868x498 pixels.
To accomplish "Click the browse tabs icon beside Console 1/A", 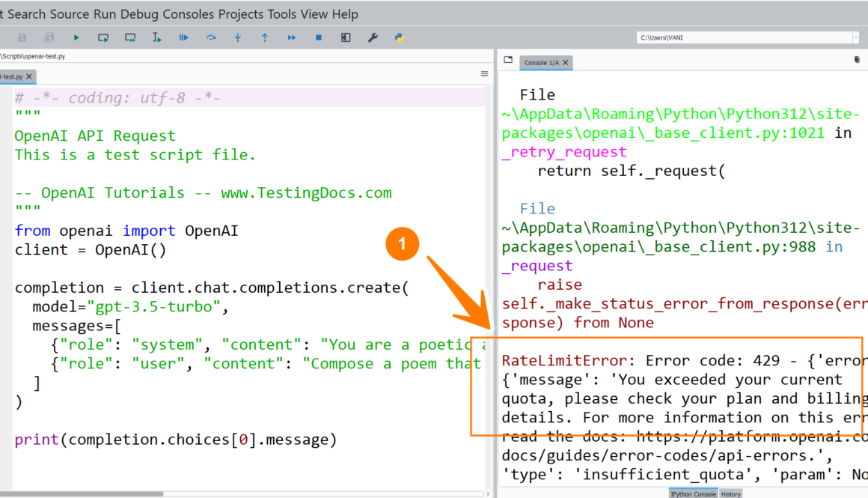I will pos(508,61).
